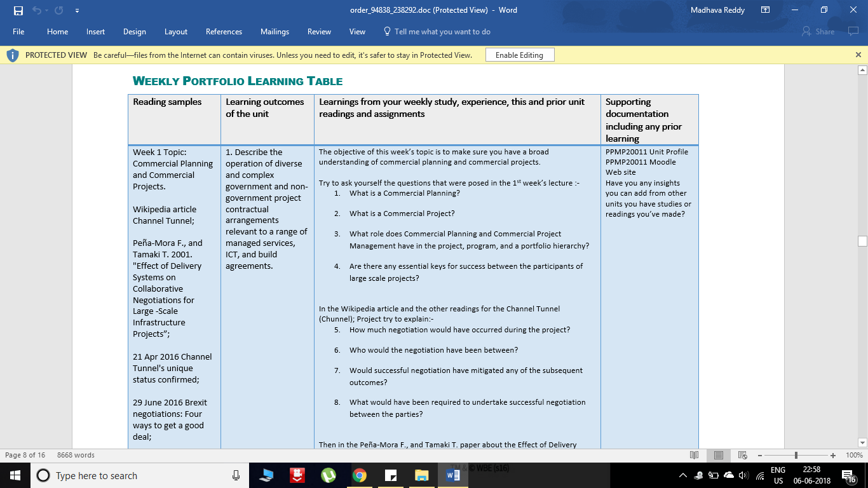Open the Customize Quick Access Toolbar dropdown
Viewport: 868px width, 488px height.
coord(77,11)
